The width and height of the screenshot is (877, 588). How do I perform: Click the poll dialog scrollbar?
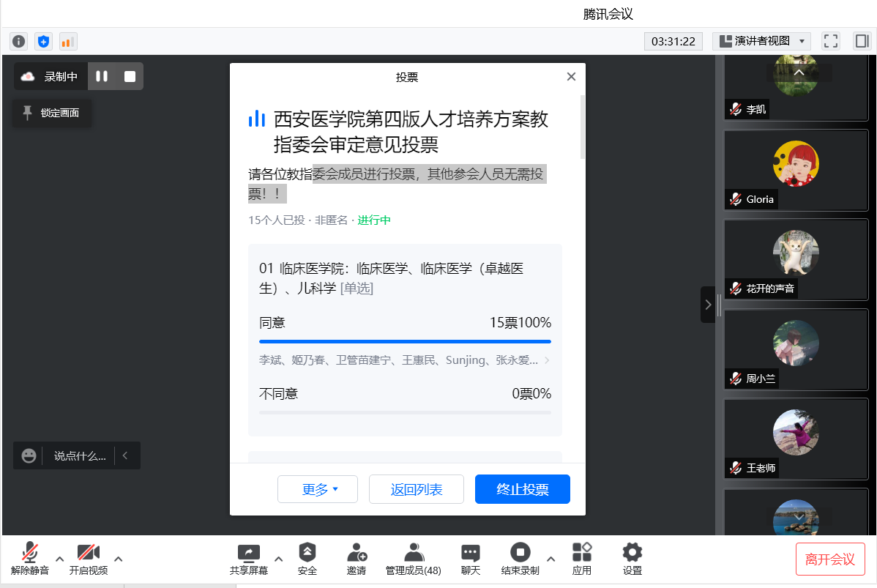582,128
